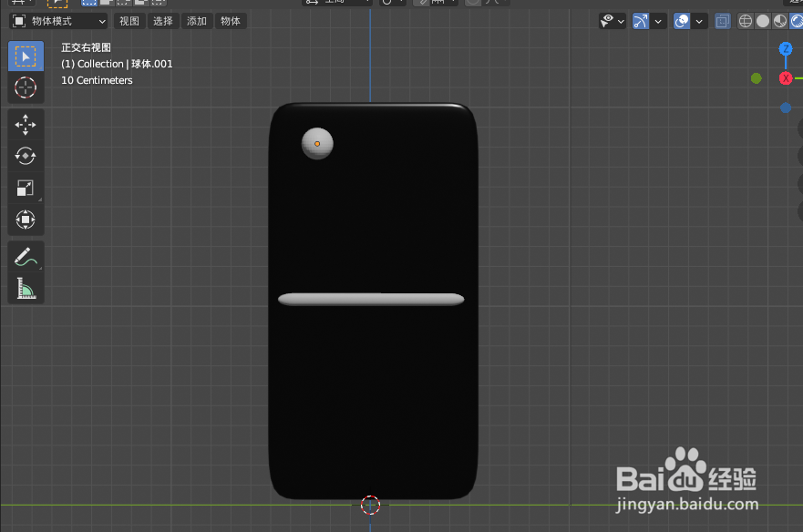Toggle X-Ray mode in the viewport
The image size is (803, 532).
722,20
